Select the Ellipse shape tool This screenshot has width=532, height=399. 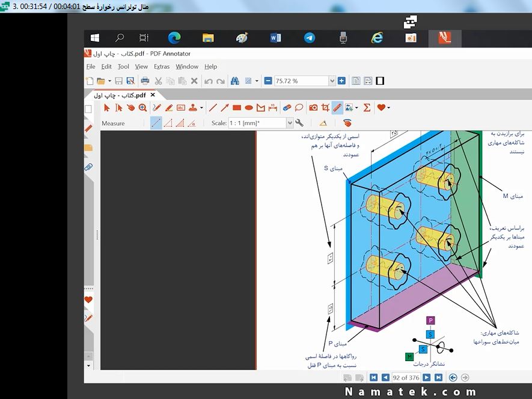(x=249, y=108)
